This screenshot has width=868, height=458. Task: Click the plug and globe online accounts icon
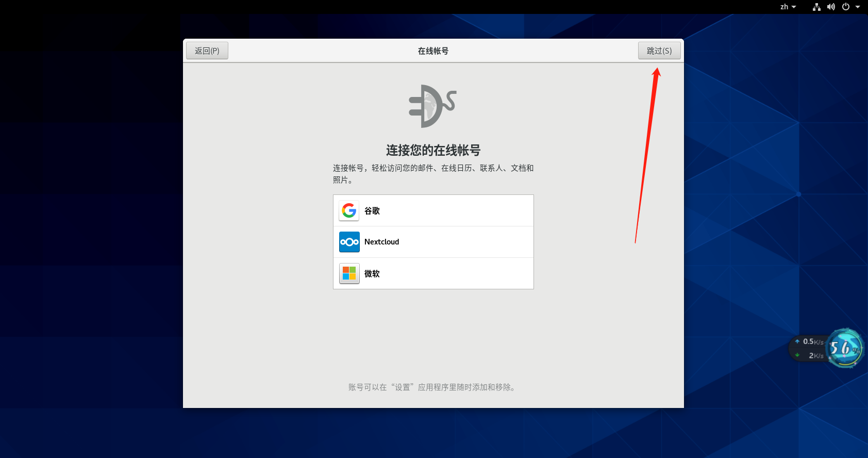(x=433, y=106)
